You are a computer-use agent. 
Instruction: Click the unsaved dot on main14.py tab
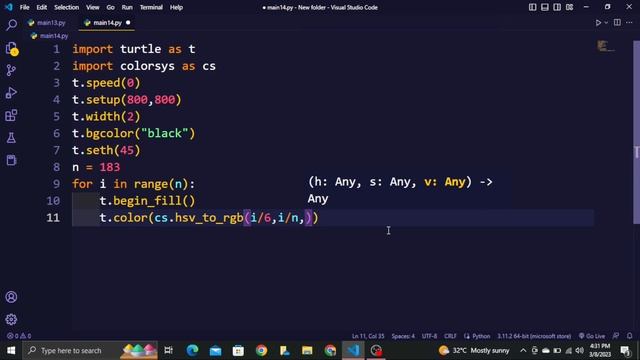click(x=128, y=23)
